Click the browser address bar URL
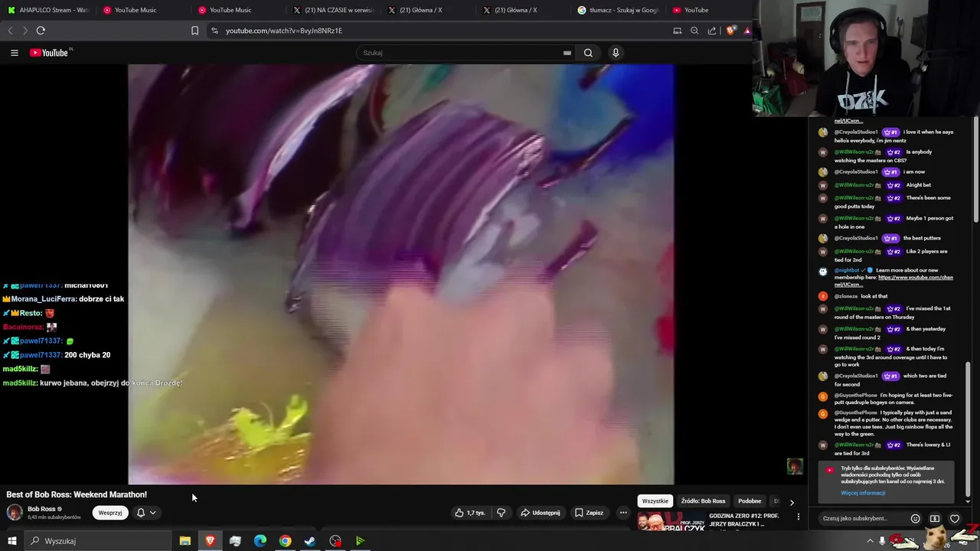The height and width of the screenshot is (551, 980). coord(284,31)
